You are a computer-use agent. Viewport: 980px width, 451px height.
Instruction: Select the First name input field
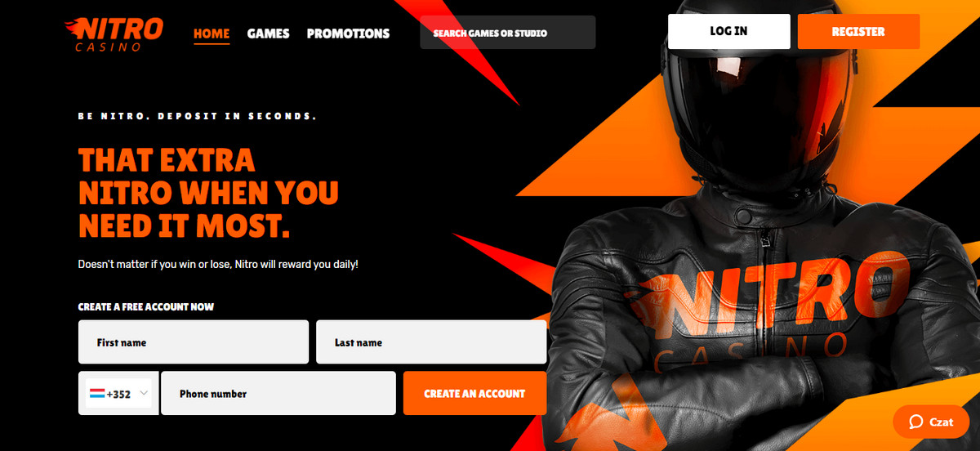(x=194, y=342)
